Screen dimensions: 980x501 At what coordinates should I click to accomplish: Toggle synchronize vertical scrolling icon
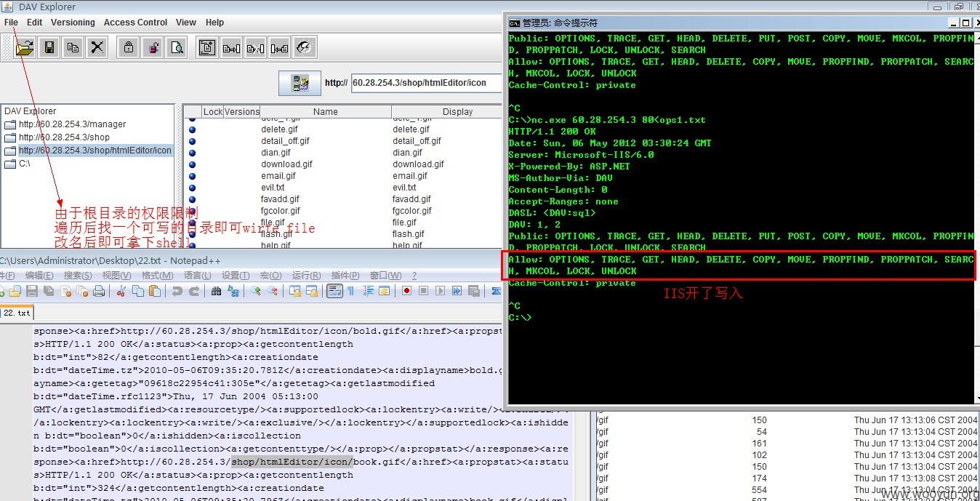[x=294, y=291]
